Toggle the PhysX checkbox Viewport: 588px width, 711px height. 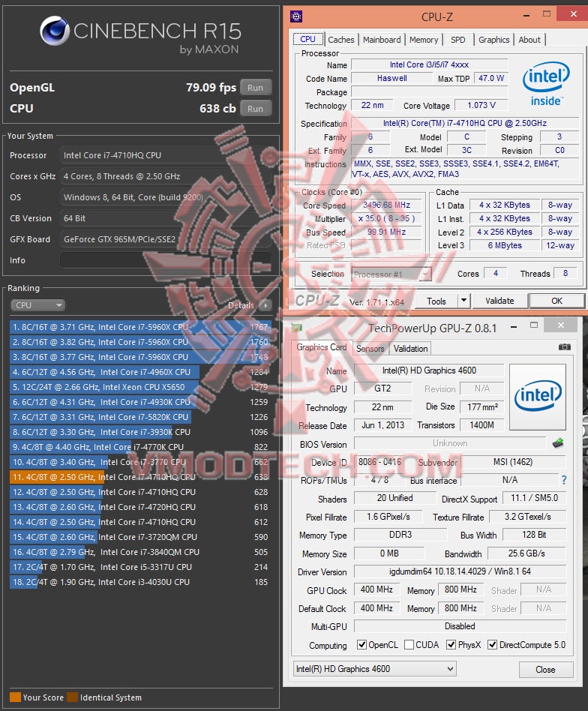(x=451, y=644)
